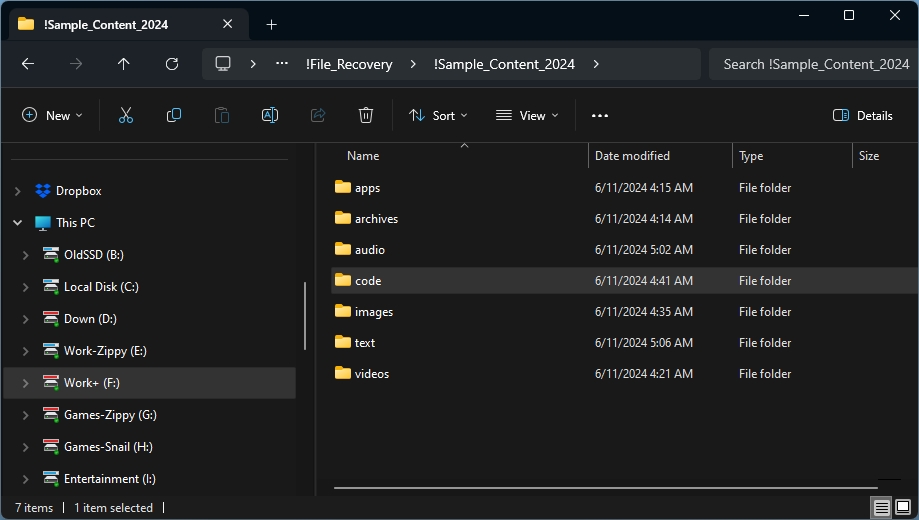The width and height of the screenshot is (919, 520).
Task: Expand the Work+ (F:) drive
Action: [x=26, y=383]
